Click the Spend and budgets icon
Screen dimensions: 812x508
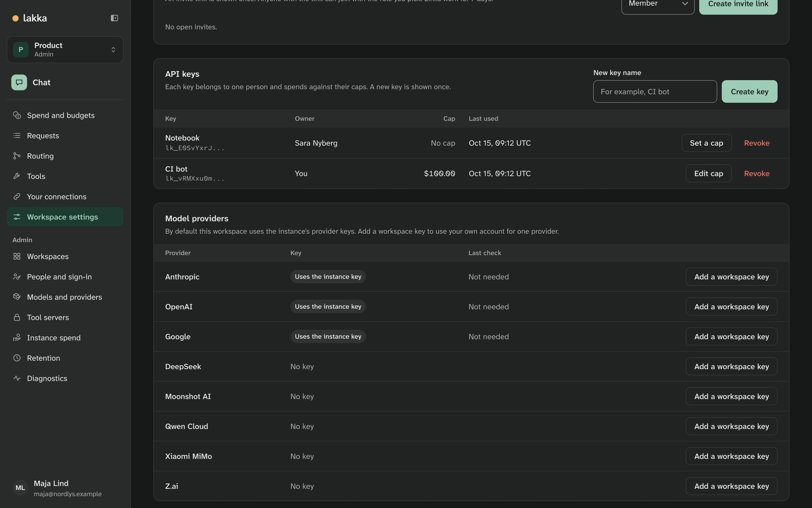coord(17,115)
